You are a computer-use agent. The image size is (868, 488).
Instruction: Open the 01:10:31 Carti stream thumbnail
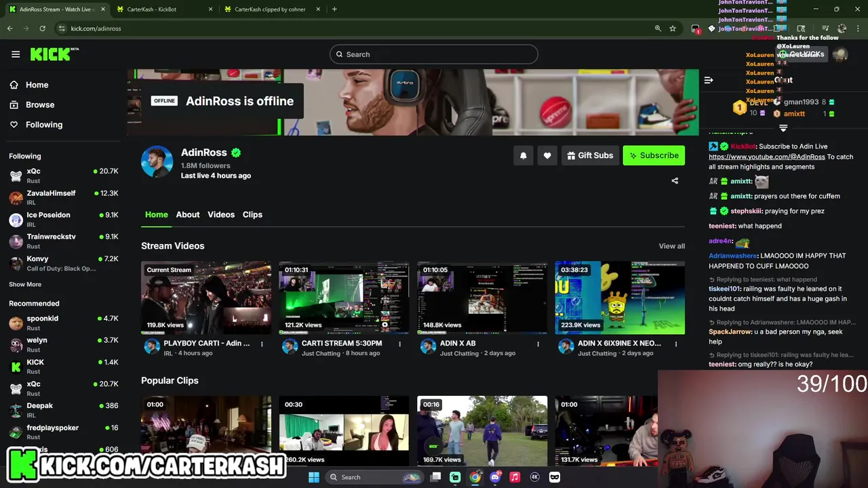pyautogui.click(x=344, y=298)
